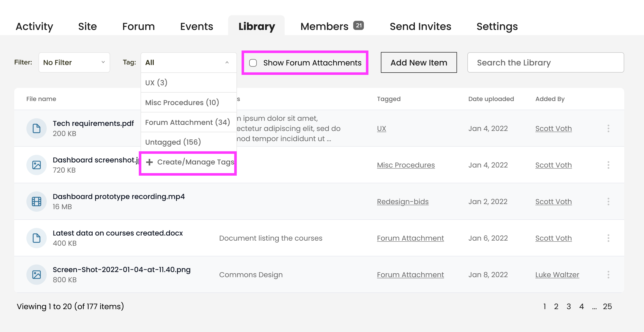Click the video icon for Dashboard prototype recording.mp4

coord(37,202)
